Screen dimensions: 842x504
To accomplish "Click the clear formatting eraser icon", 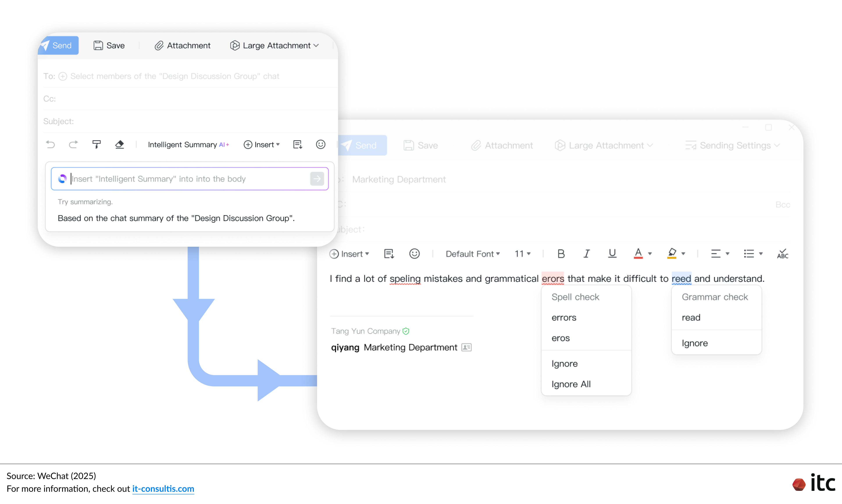I will coord(120,145).
